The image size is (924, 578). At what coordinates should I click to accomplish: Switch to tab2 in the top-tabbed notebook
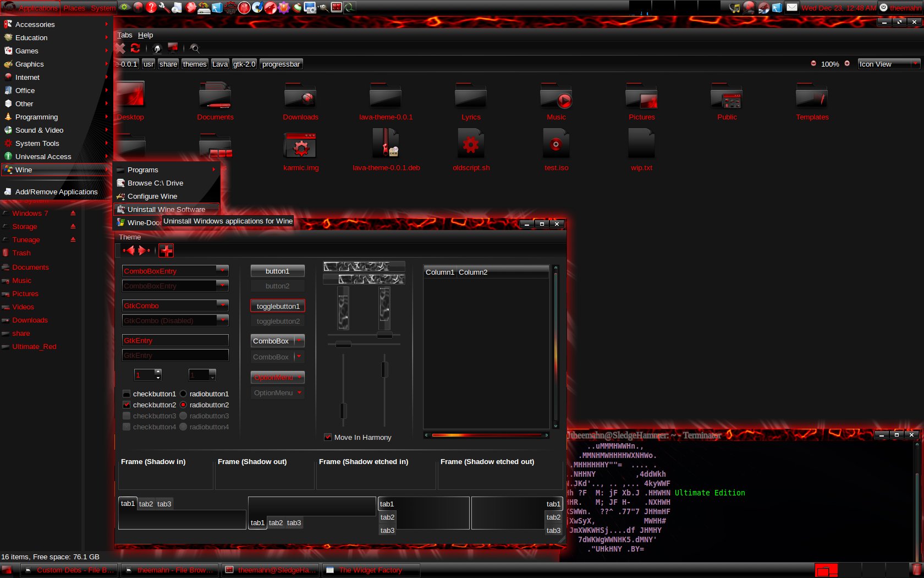[146, 504]
